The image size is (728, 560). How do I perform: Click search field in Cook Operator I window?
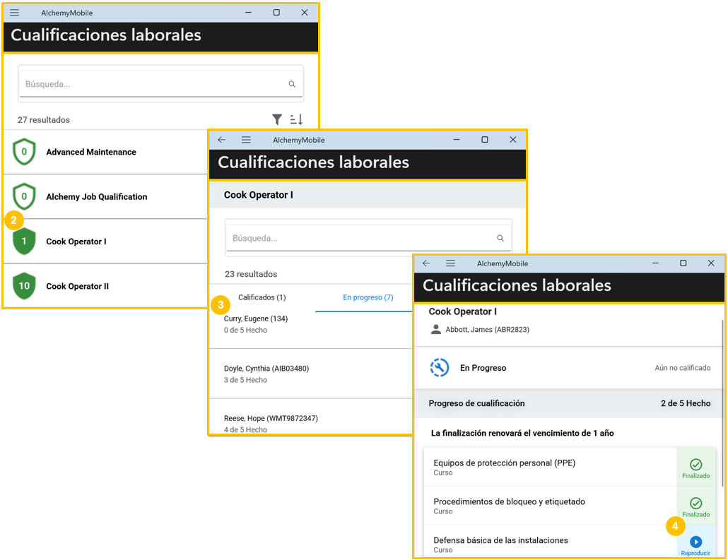click(x=360, y=238)
